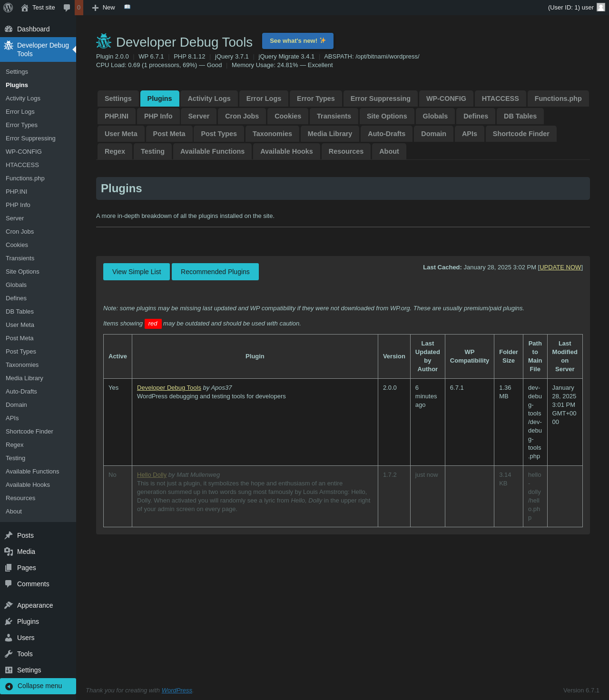Screen dimensions: 609x700
Task: Click the See what's new! button
Action: point(297,41)
